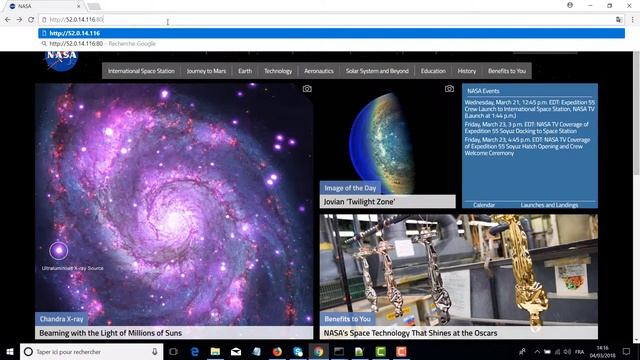Open Beaming with the Light of Millions of Suns
This screenshot has height=360, width=640.
coord(174,333)
